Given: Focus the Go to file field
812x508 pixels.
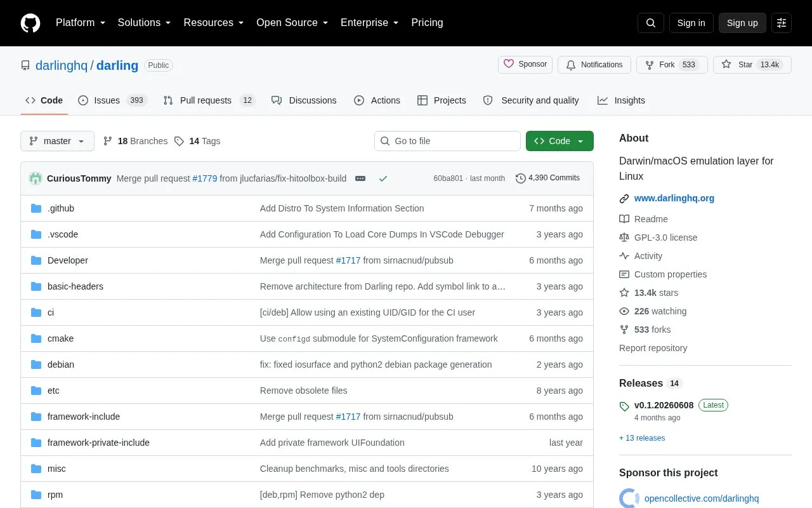Looking at the screenshot, I should (x=447, y=141).
